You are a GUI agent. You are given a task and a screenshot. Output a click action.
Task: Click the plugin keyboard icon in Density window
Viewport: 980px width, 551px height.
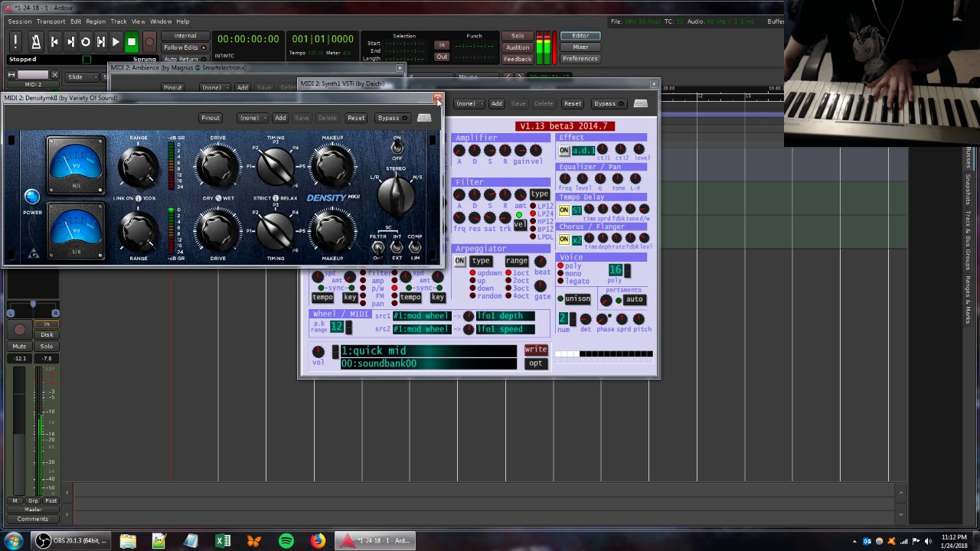(x=424, y=118)
